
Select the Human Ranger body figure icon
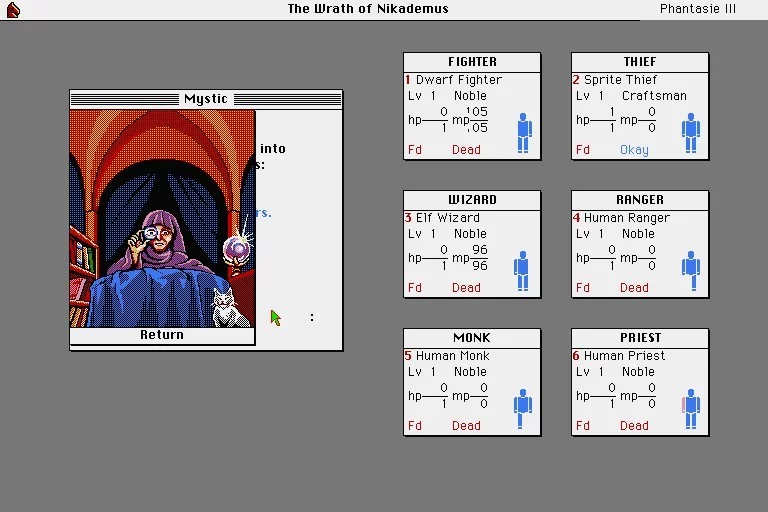(x=691, y=271)
